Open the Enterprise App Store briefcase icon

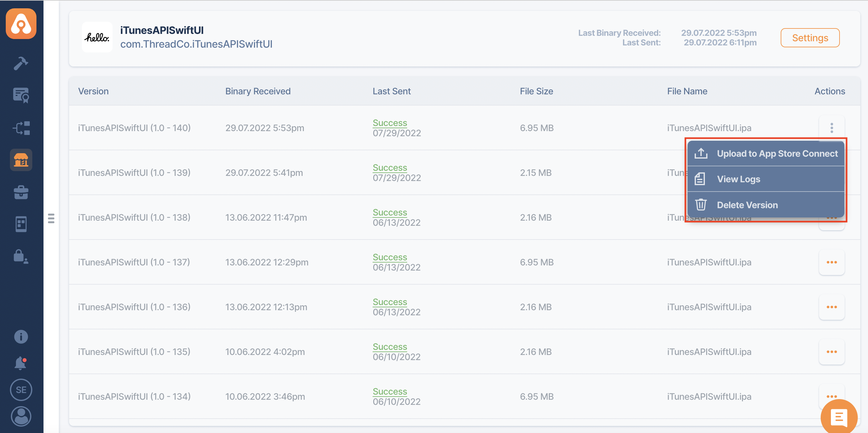coord(21,192)
